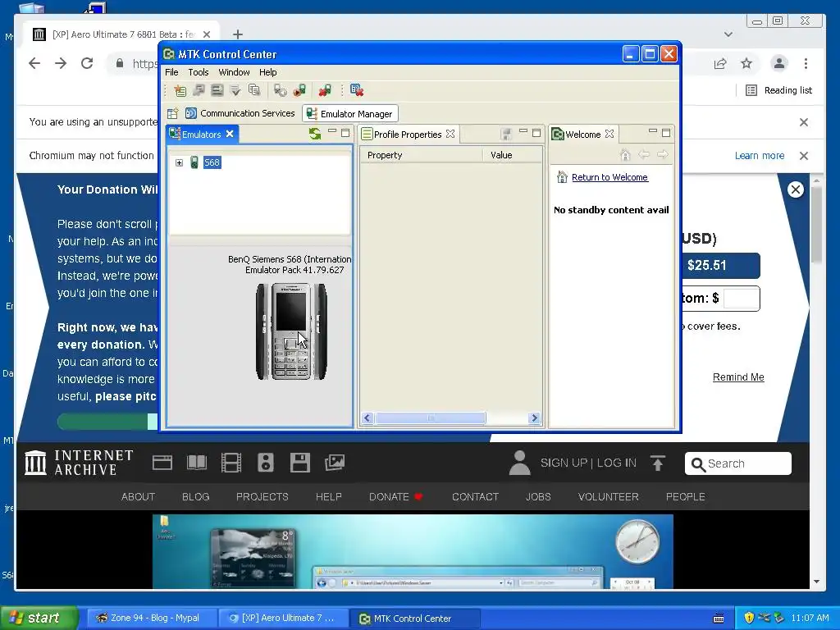Click the stop emulator red-cross phone icon

325,90
